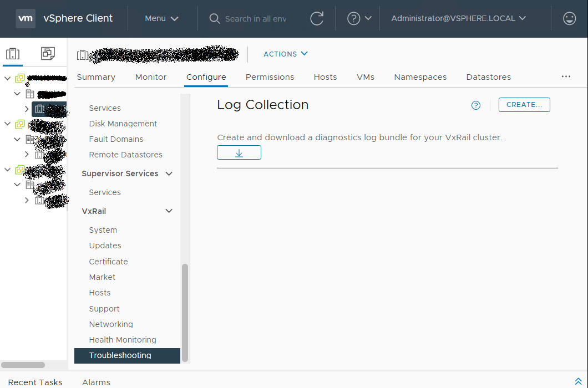Open the Hosts and Clusters inventory icon

12,53
